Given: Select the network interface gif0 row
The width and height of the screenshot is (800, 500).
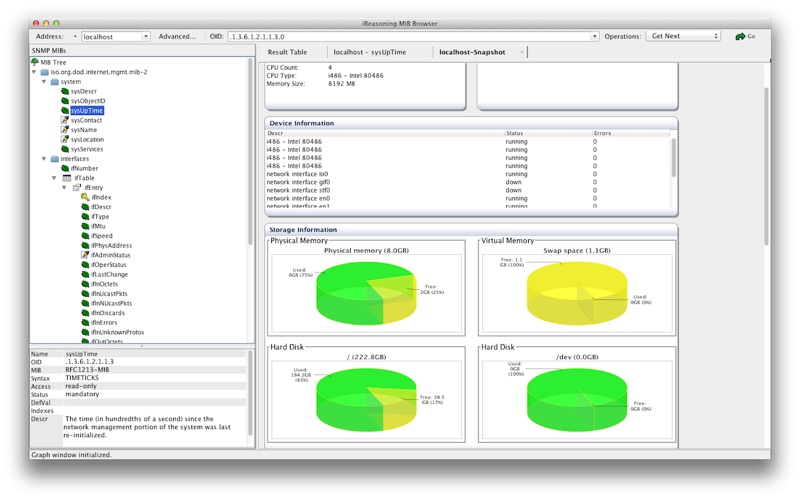Looking at the screenshot, I should pyautogui.click(x=467, y=182).
